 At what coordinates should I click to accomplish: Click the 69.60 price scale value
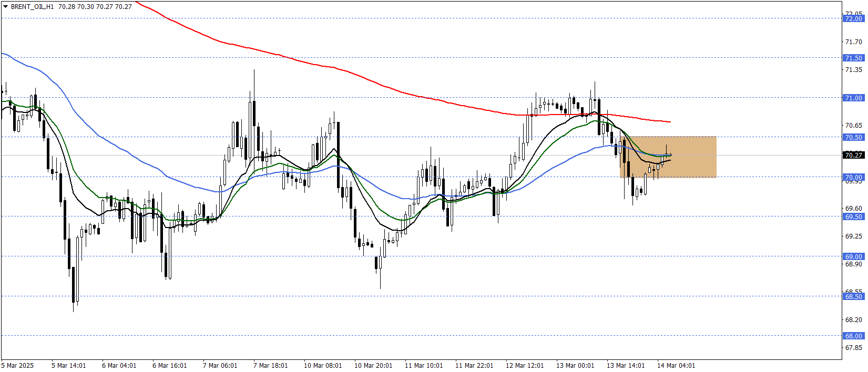point(853,209)
